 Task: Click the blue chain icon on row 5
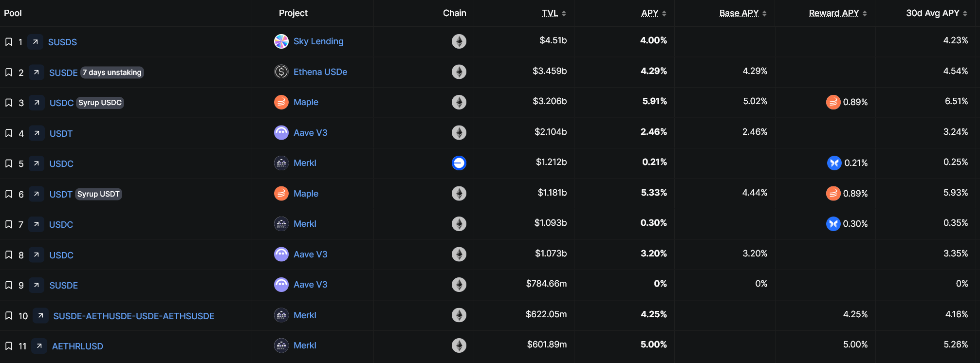(458, 163)
